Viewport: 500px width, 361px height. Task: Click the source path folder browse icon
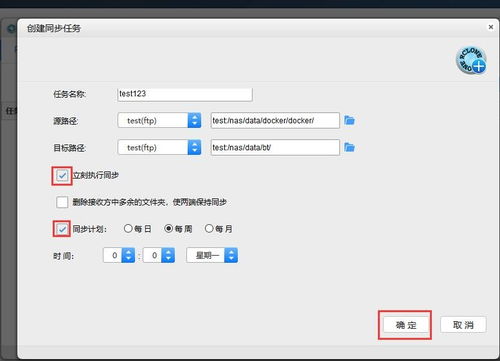pos(349,120)
